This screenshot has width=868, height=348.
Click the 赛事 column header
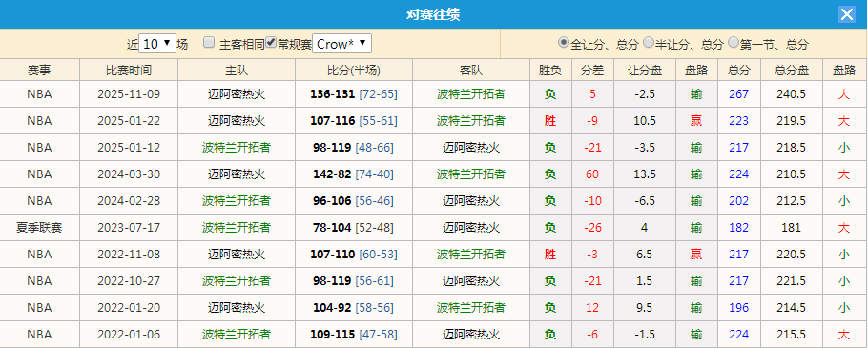39,71
